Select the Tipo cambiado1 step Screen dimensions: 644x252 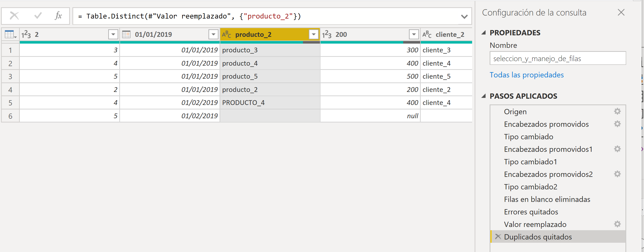558,162
